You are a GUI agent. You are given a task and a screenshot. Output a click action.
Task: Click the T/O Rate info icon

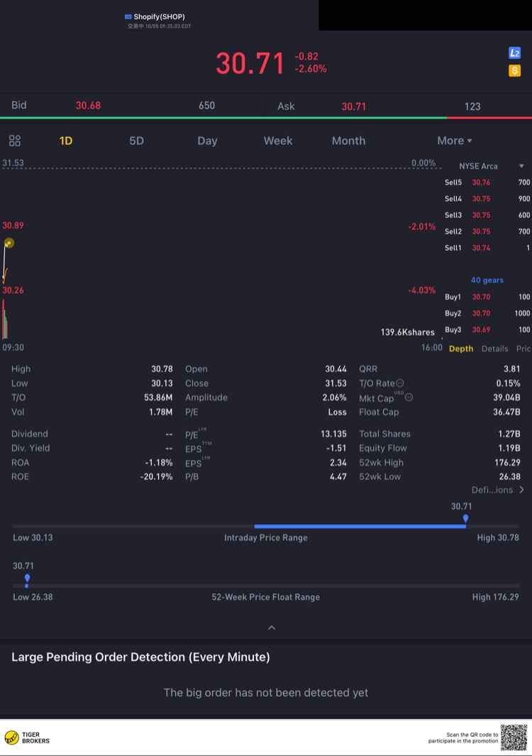[400, 383]
